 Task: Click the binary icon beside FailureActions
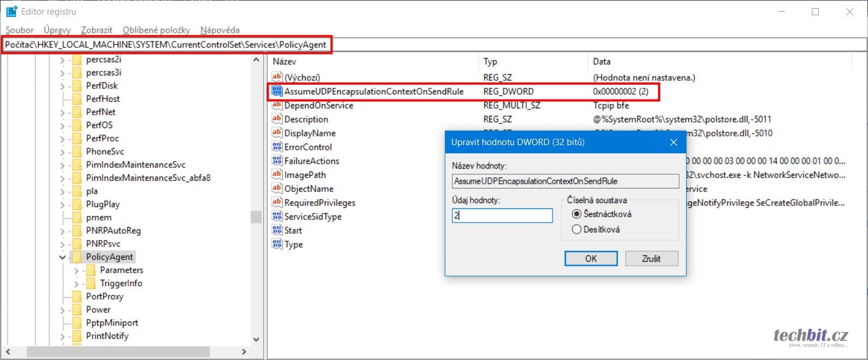pos(277,161)
